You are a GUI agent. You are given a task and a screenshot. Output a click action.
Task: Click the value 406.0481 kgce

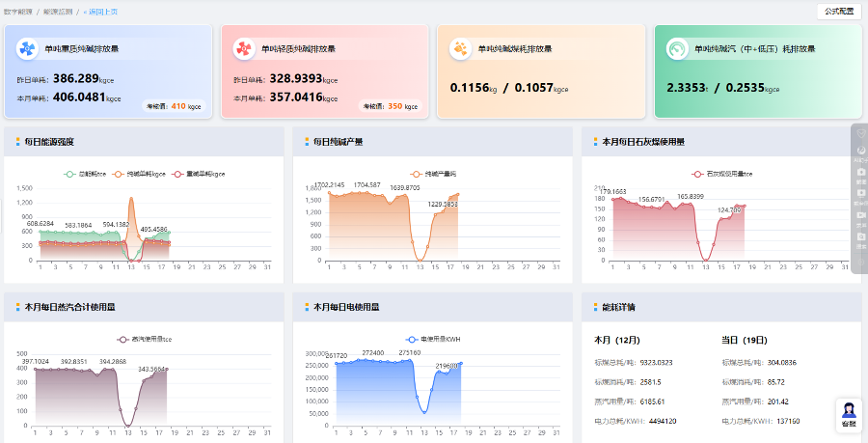tap(87, 98)
